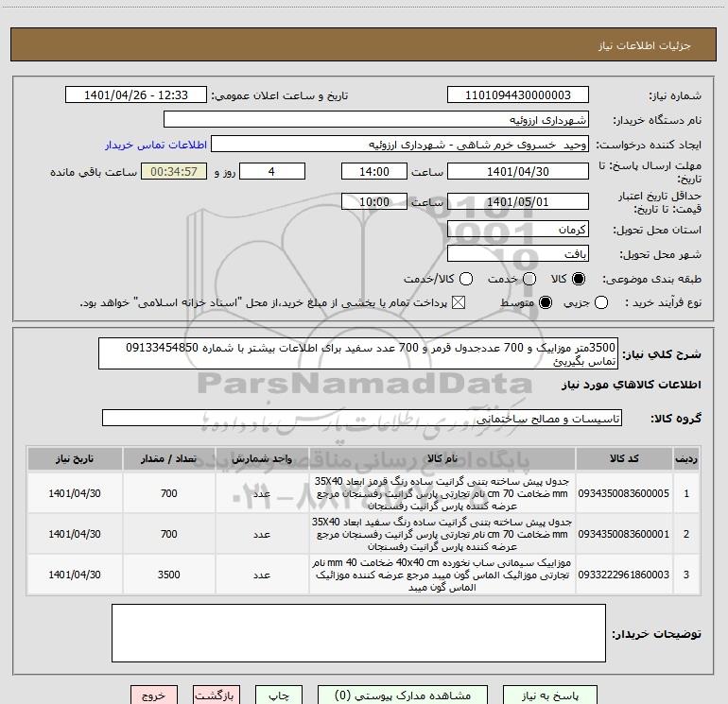
Task: Click the request creator field وحید خسروی
Action: coord(400,145)
